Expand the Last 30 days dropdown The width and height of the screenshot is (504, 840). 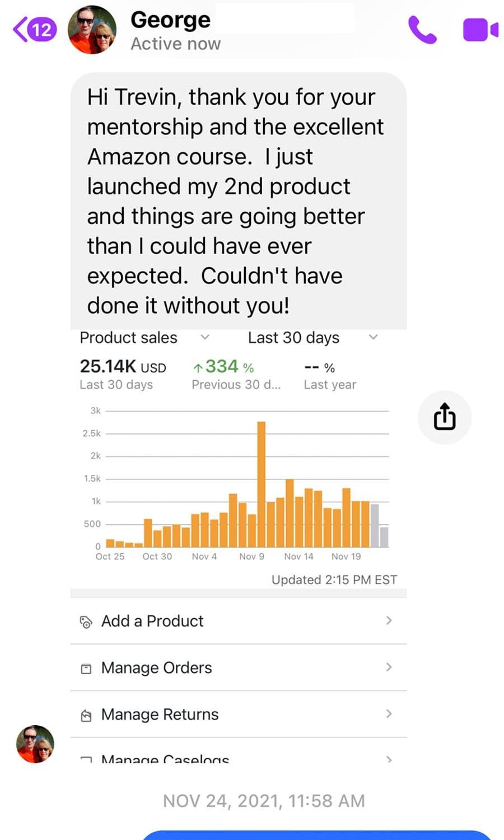[374, 337]
